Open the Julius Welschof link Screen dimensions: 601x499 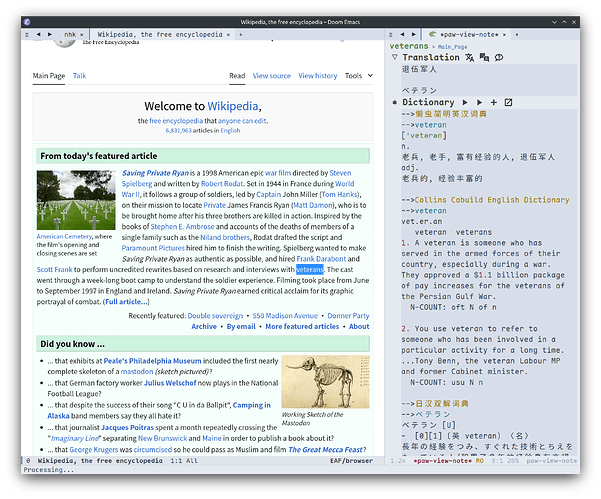point(170,383)
